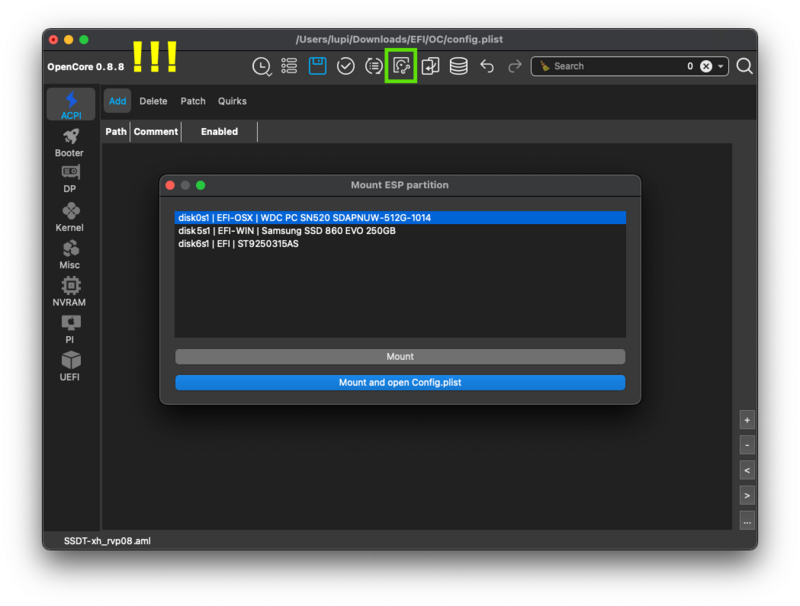Switch to the Add tab
This screenshot has width=800, height=606.
117,101
